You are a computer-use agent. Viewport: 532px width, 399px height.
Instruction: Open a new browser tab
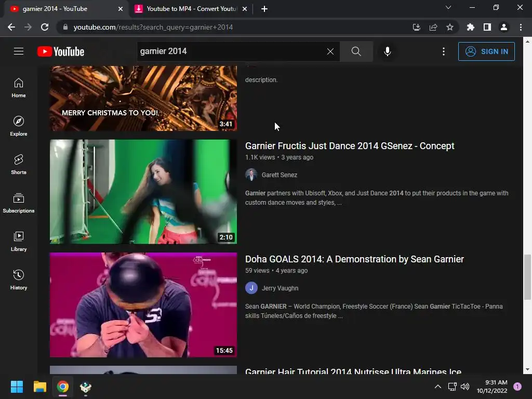click(x=264, y=9)
